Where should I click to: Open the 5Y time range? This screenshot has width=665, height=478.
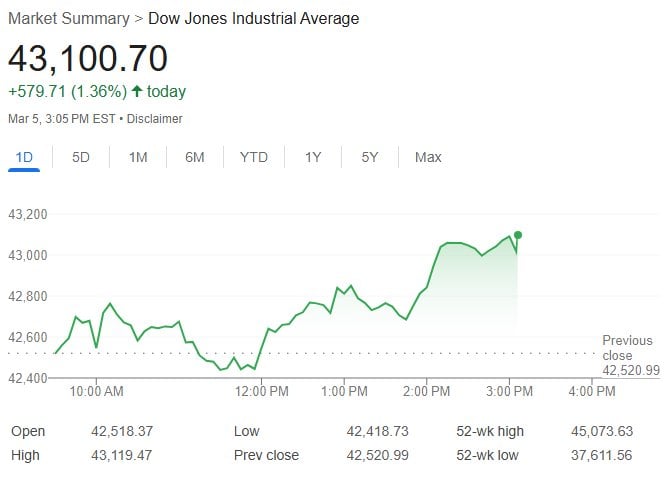(x=370, y=157)
